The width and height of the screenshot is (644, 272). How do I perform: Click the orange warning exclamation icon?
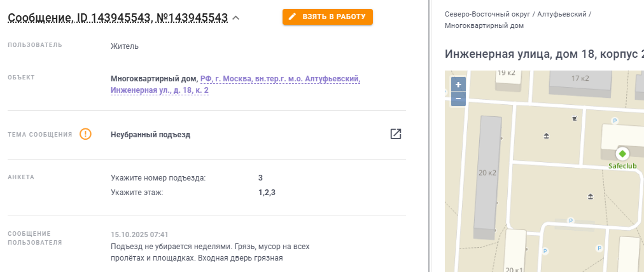86,134
